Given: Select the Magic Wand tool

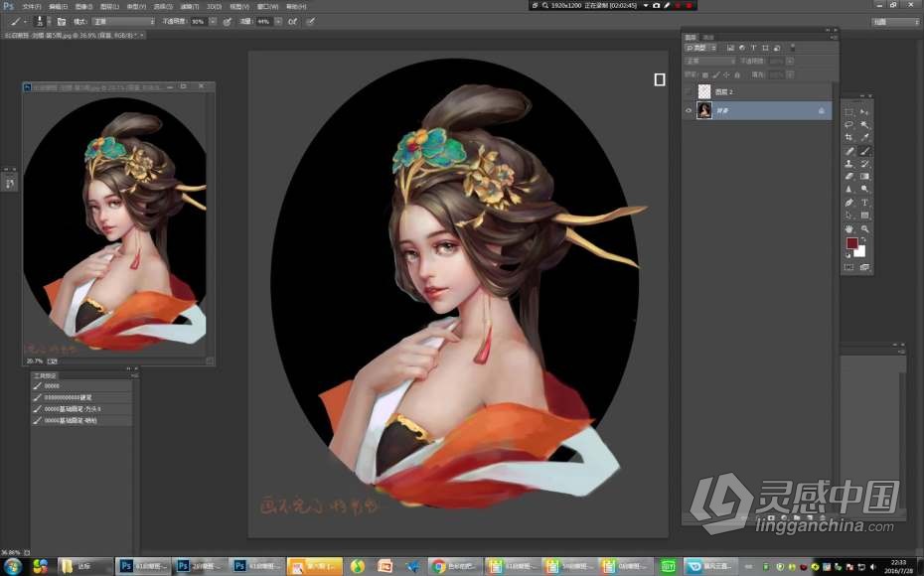Looking at the screenshot, I should pos(864,125).
